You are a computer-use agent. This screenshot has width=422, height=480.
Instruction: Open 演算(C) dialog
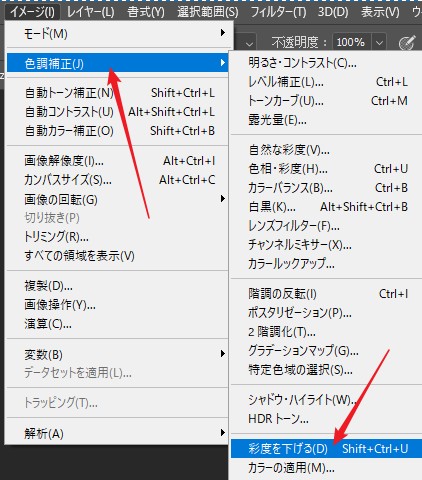tap(117, 324)
